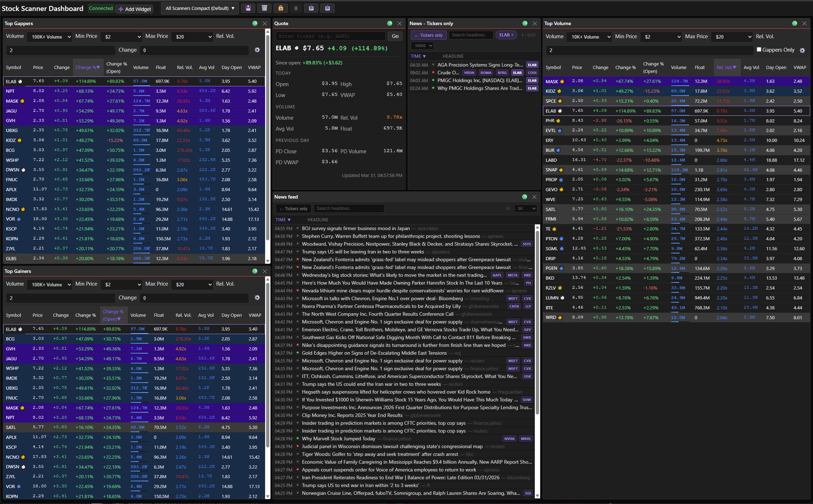The height and width of the screenshot is (504, 813).
Task: Expand Top Volume's Volume filter dropdown
Action: (x=589, y=37)
